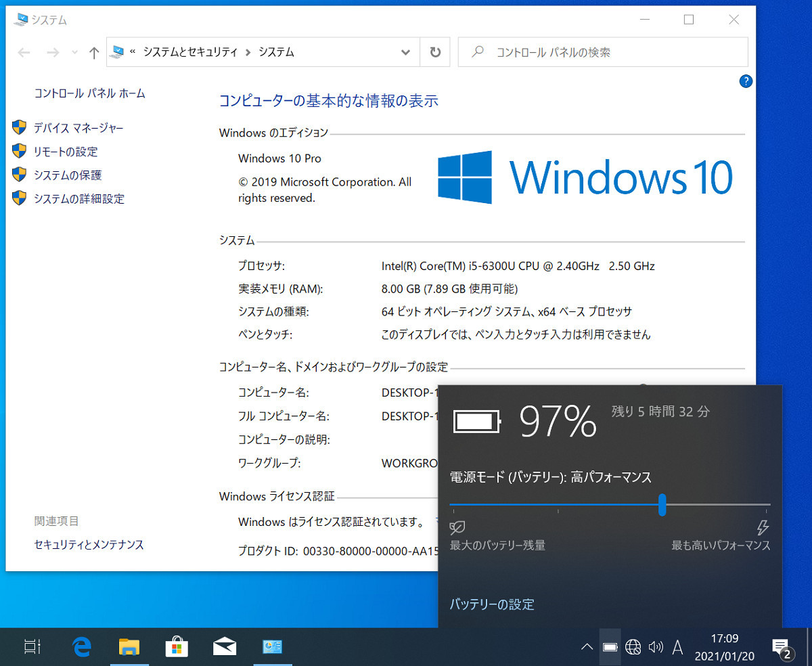Image resolution: width=812 pixels, height=666 pixels.
Task: Set slider to 最も高いパフォーマンス lightning icon
Action: click(x=763, y=528)
